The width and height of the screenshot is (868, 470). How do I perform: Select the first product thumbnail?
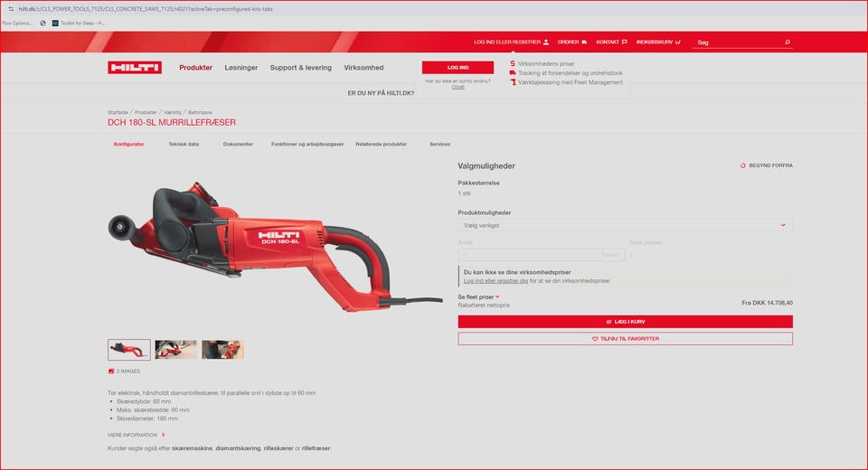129,350
